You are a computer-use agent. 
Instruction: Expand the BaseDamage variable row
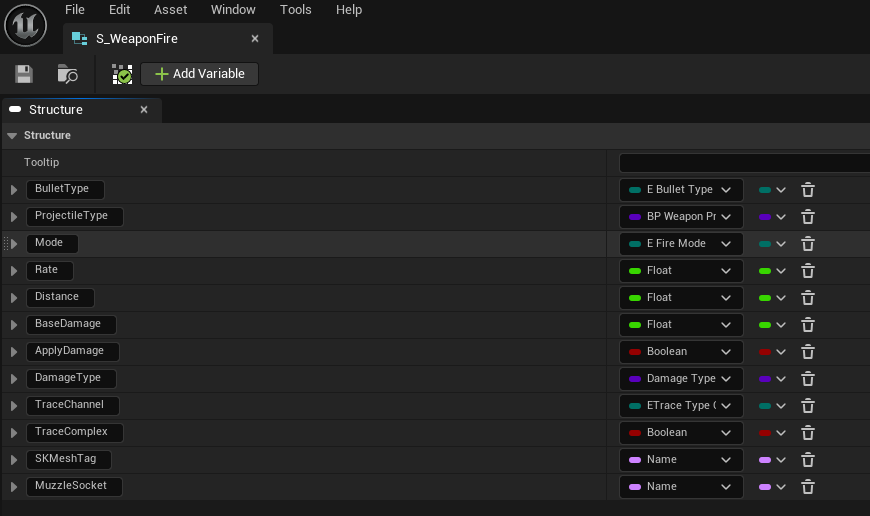[x=14, y=325]
